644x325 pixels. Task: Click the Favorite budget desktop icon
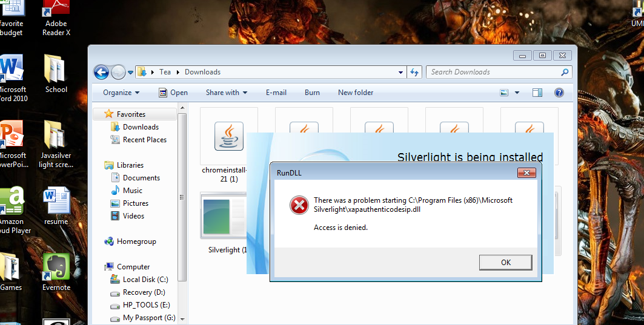pos(11,16)
